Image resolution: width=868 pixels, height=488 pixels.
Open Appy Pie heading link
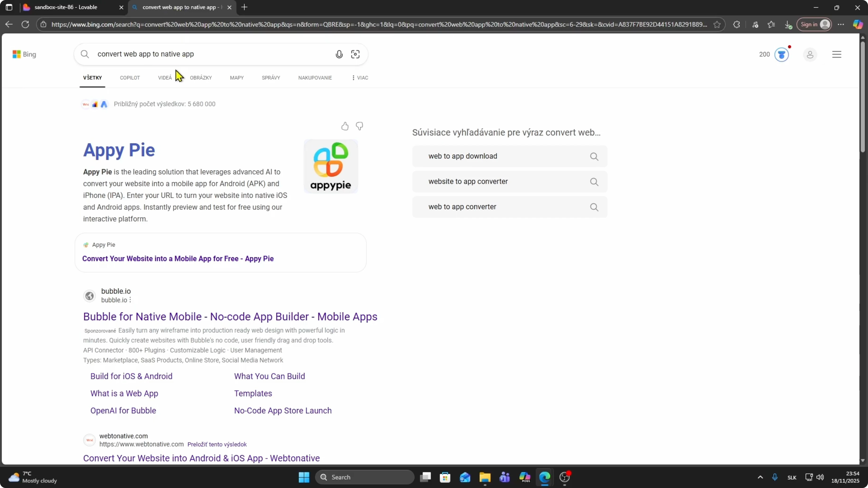pos(119,150)
